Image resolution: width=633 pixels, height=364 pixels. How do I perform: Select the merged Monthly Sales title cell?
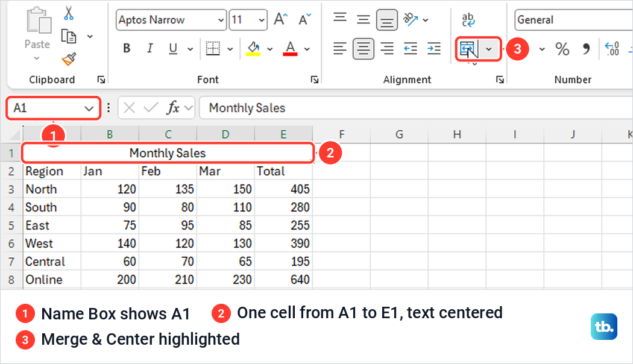(x=168, y=153)
